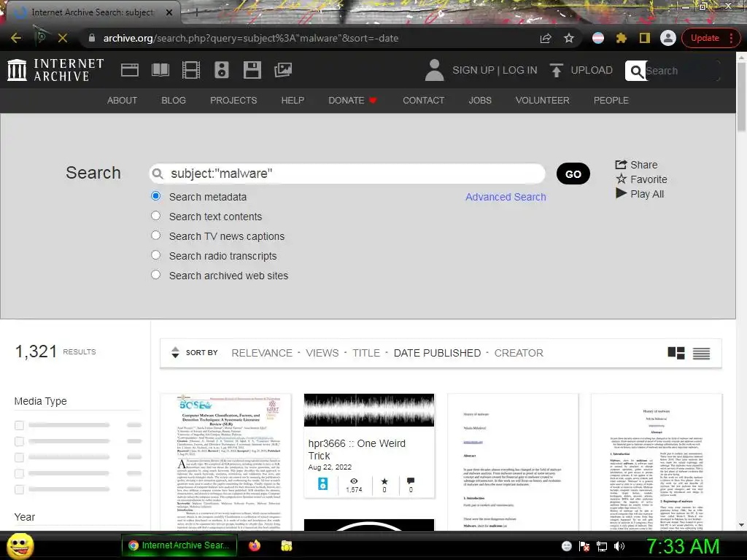747x560 pixels.
Task: Open the HELP menu item
Action: 293,101
